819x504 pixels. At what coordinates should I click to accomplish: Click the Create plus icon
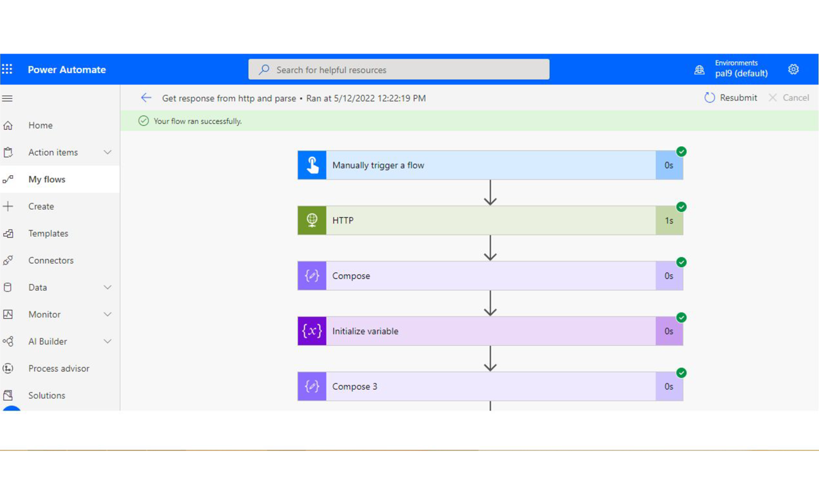coord(8,207)
